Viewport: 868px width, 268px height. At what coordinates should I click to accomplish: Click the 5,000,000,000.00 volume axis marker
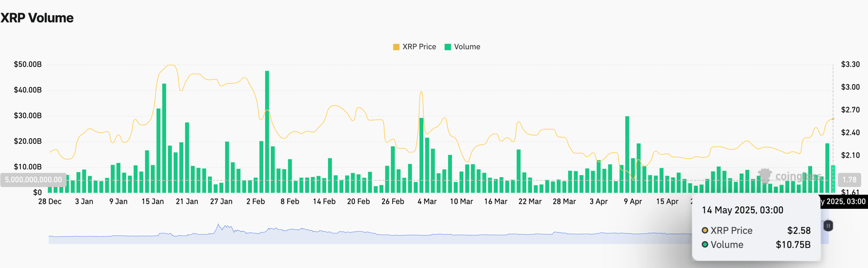coord(34,180)
